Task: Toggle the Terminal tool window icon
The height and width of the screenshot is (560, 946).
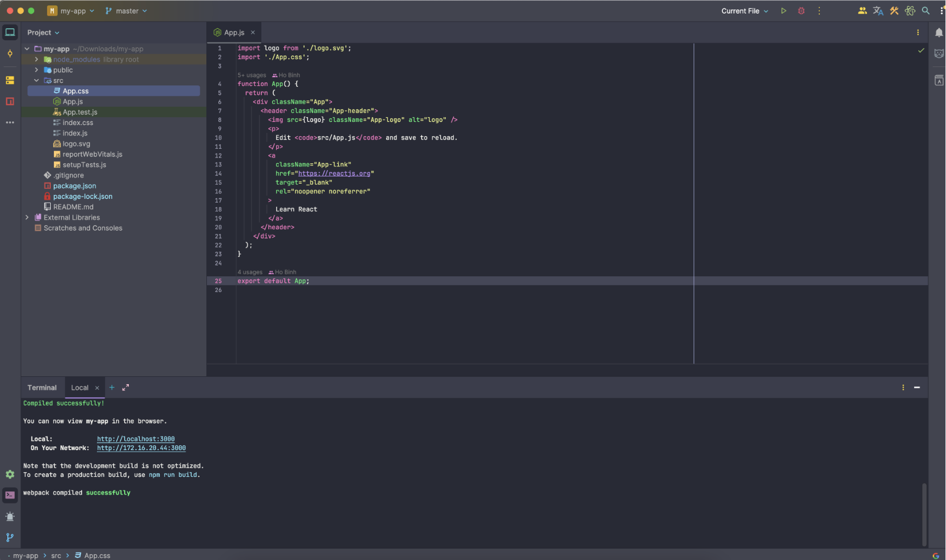Action: tap(10, 495)
